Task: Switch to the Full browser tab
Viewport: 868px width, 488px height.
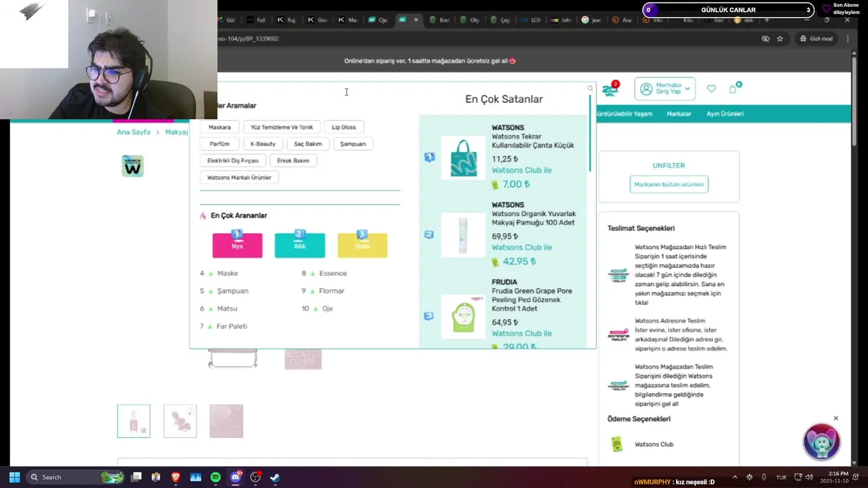Action: 256,20
